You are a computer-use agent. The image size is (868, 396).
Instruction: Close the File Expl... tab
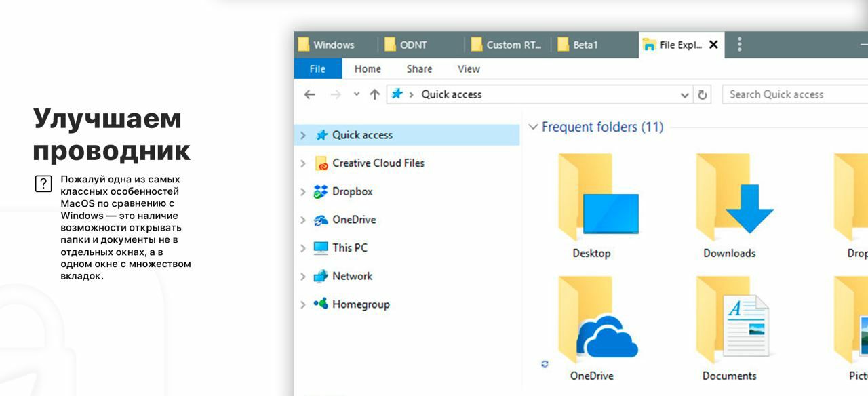click(x=713, y=45)
